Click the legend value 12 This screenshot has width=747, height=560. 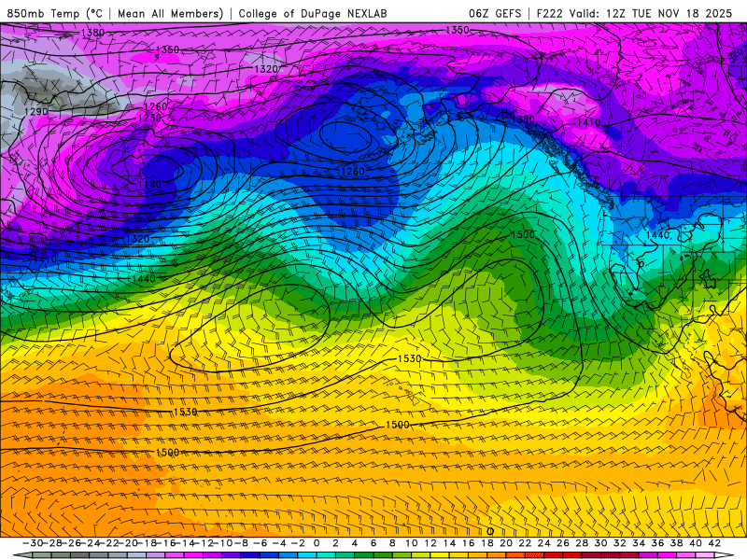(x=430, y=543)
